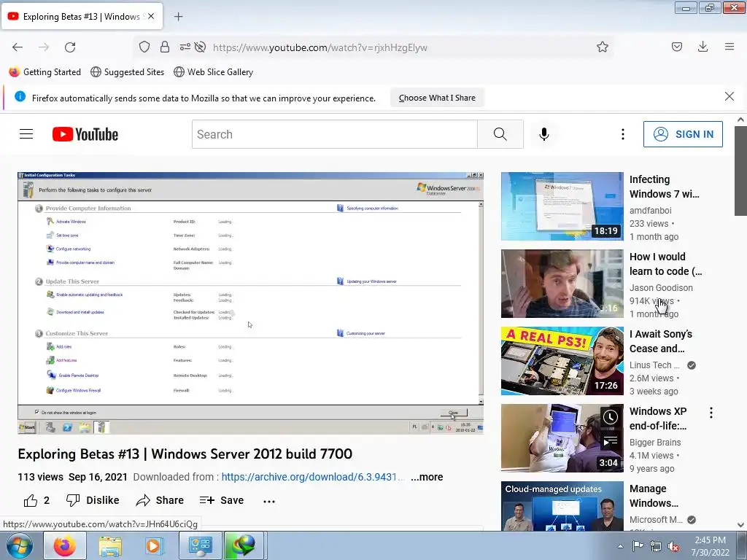Open the Firefox downloads arrow icon
This screenshot has height=560, width=747.
click(x=703, y=47)
